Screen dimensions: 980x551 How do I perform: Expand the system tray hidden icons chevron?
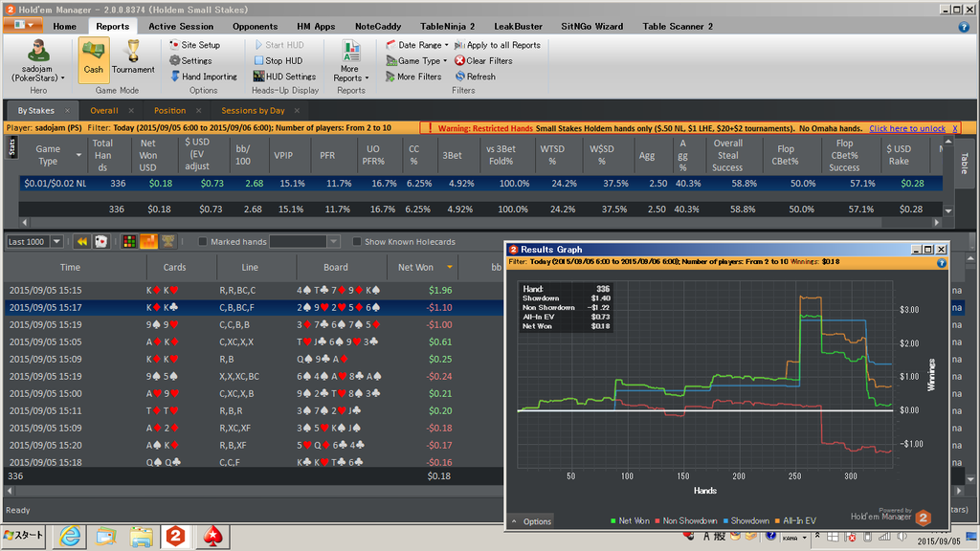[817, 537]
